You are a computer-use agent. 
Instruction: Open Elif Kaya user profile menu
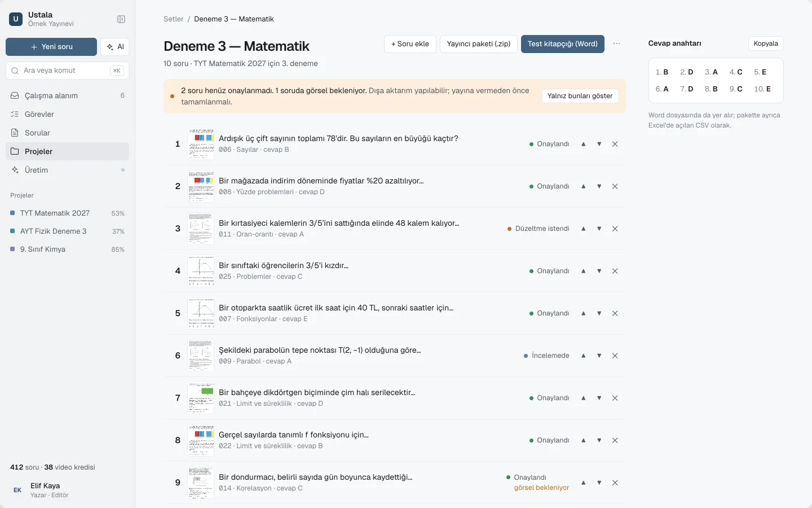[x=67, y=490]
